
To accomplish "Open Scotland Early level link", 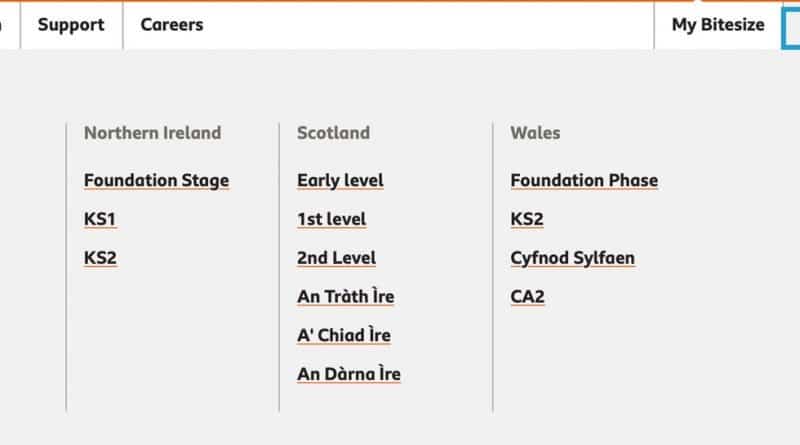I will point(340,181).
